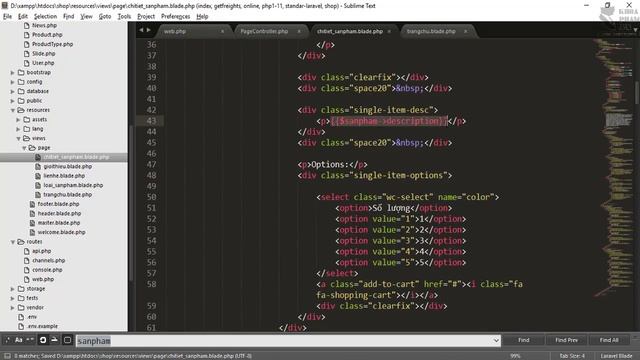Collapse the views folder arrow

click(x=18, y=138)
